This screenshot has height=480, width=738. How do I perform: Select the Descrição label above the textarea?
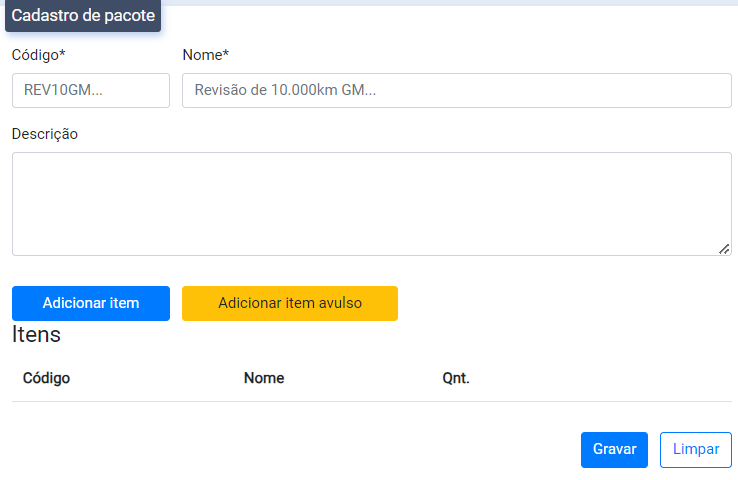tap(45, 134)
